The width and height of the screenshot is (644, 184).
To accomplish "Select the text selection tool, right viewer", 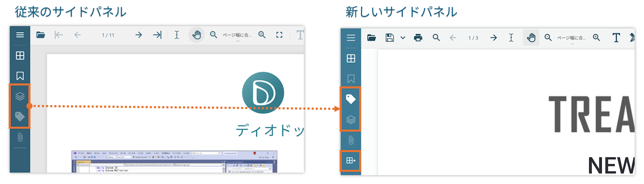I will click(511, 38).
